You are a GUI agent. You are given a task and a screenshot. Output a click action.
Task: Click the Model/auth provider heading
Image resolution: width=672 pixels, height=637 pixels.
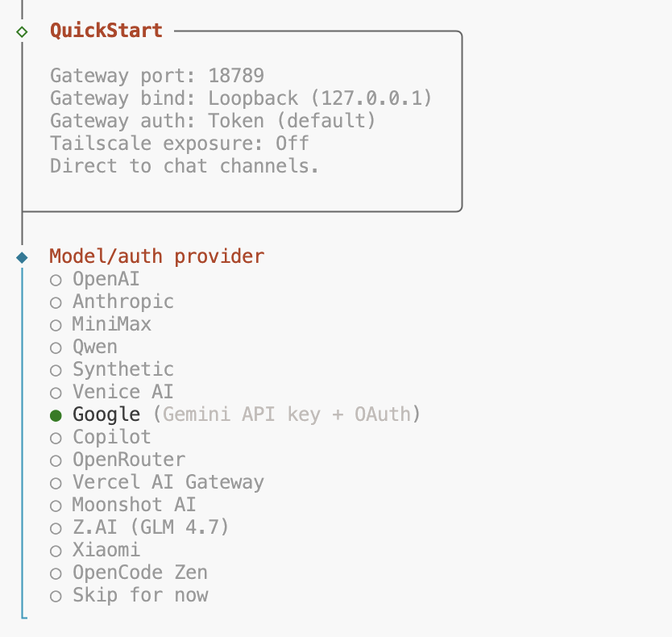pyautogui.click(x=156, y=256)
